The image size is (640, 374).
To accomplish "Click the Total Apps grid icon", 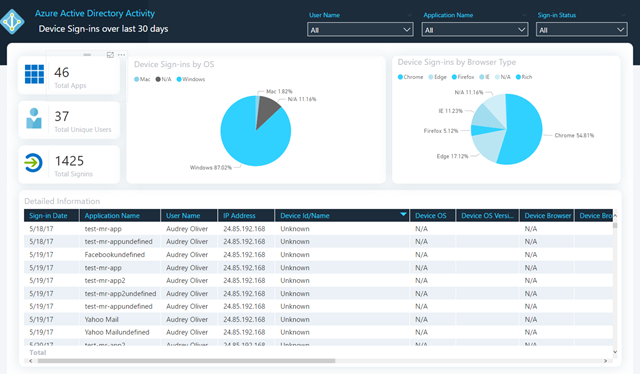I will pos(34,74).
